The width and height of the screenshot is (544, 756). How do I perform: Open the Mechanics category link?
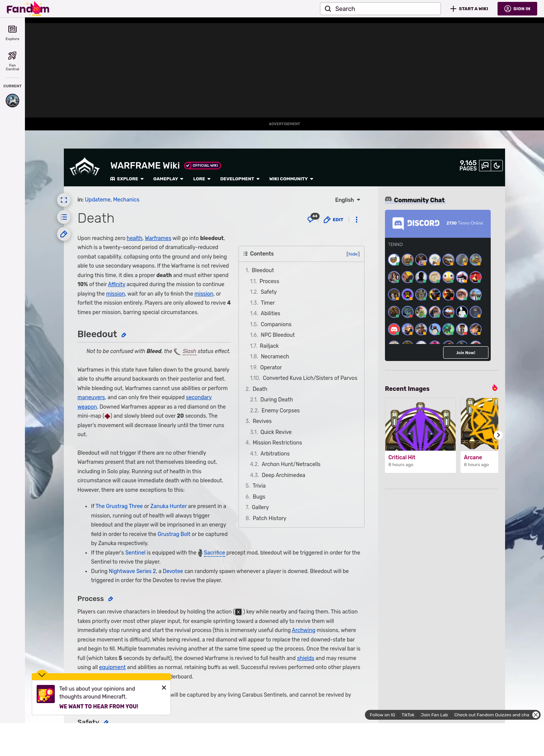126,200
